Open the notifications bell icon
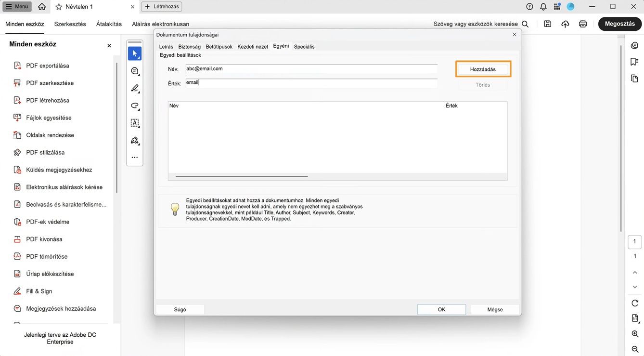The height and width of the screenshot is (356, 644). pyautogui.click(x=543, y=7)
